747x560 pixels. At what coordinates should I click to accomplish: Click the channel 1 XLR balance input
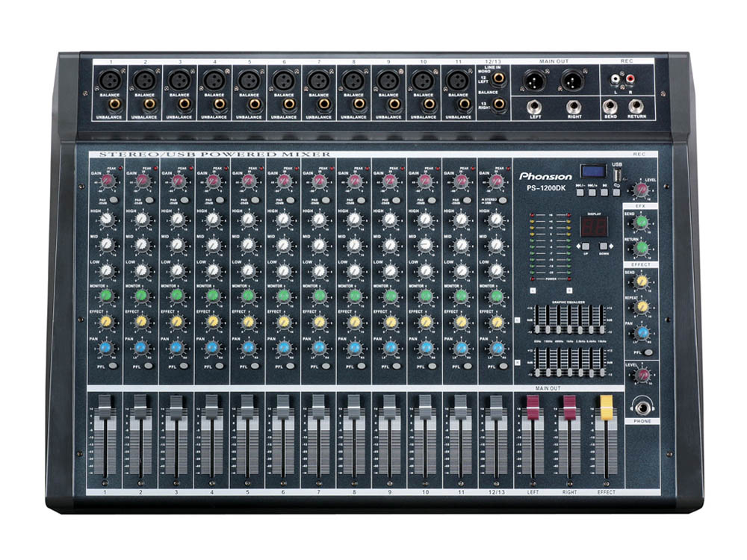tap(110, 80)
